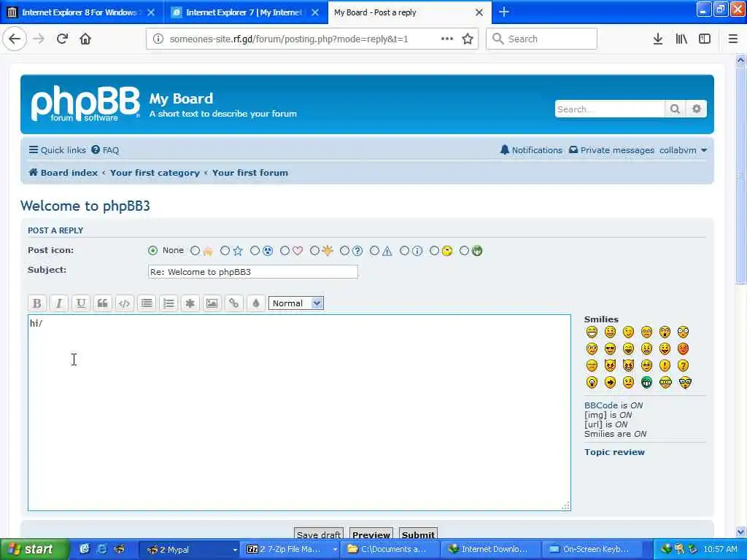Screen dimensions: 747x560
Task: Open the font colour droplet picker
Action: pyautogui.click(x=256, y=303)
